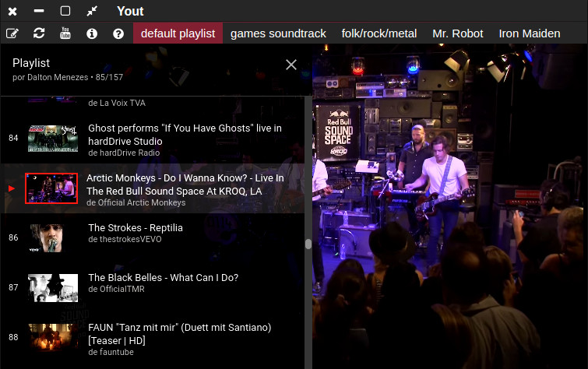Click the playlist scrollbar handle
Screen dimensions: 588x369
click(308, 244)
